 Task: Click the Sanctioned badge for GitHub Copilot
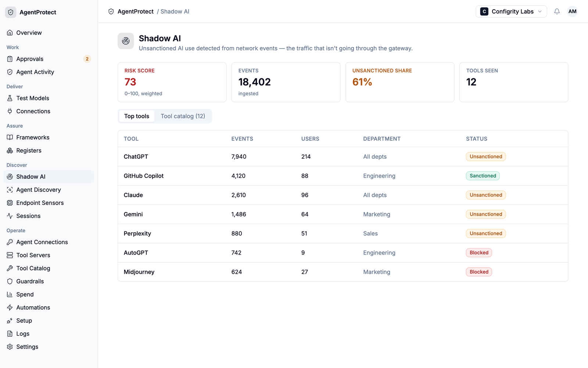coord(483,176)
